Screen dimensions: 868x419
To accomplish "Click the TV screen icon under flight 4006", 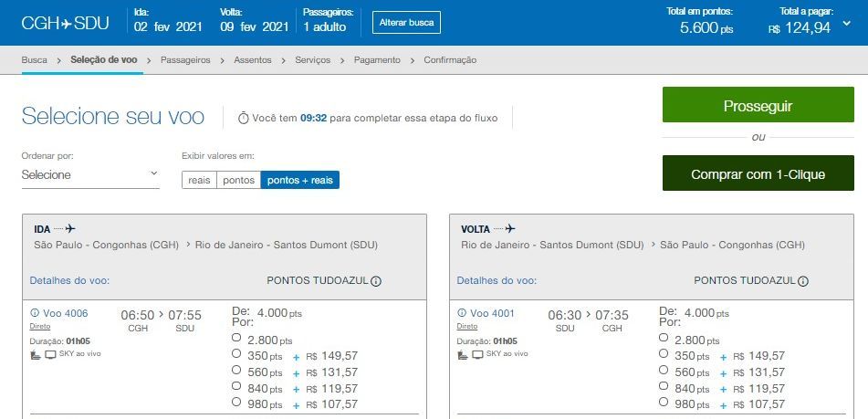I will pyautogui.click(x=50, y=354).
